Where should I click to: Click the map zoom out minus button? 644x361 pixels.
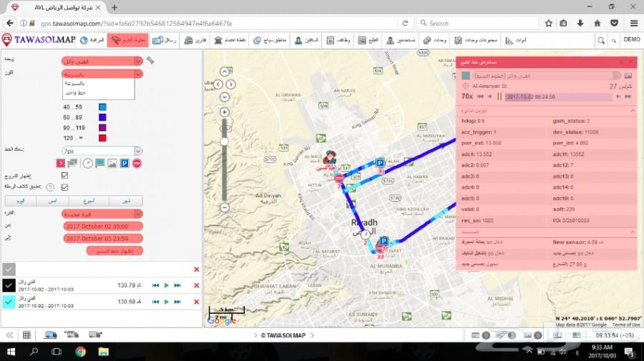224,207
